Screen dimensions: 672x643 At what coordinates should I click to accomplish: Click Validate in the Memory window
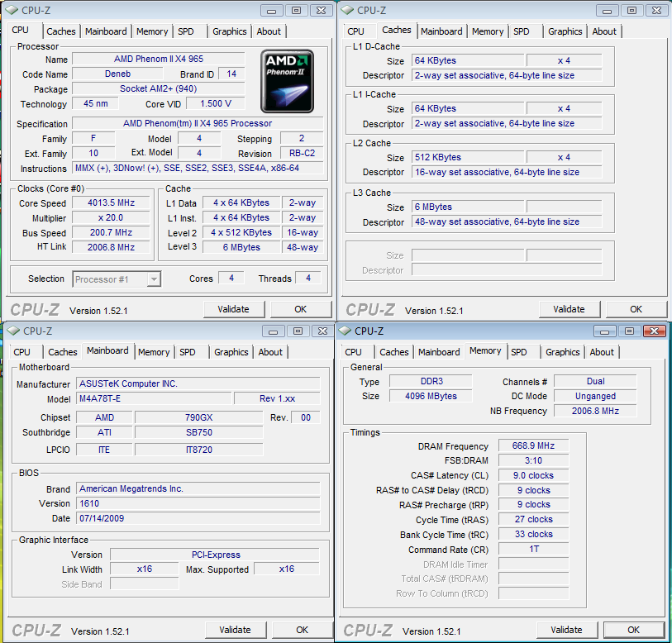tap(566, 630)
